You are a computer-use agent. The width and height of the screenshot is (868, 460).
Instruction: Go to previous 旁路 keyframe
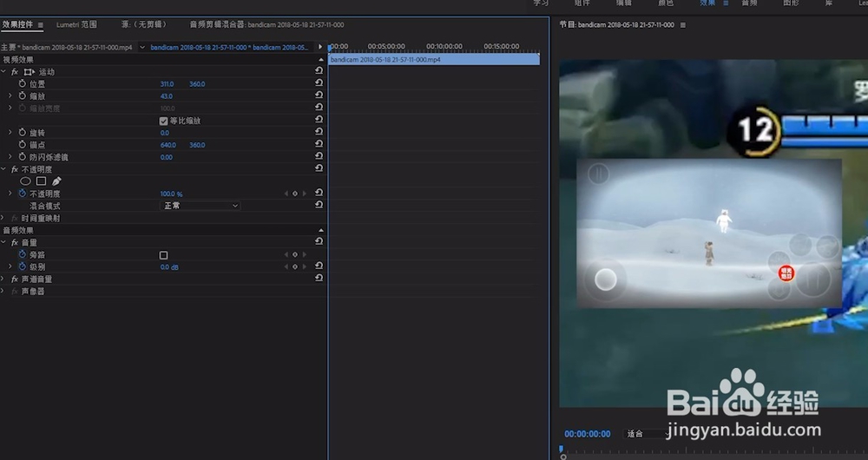(286, 254)
